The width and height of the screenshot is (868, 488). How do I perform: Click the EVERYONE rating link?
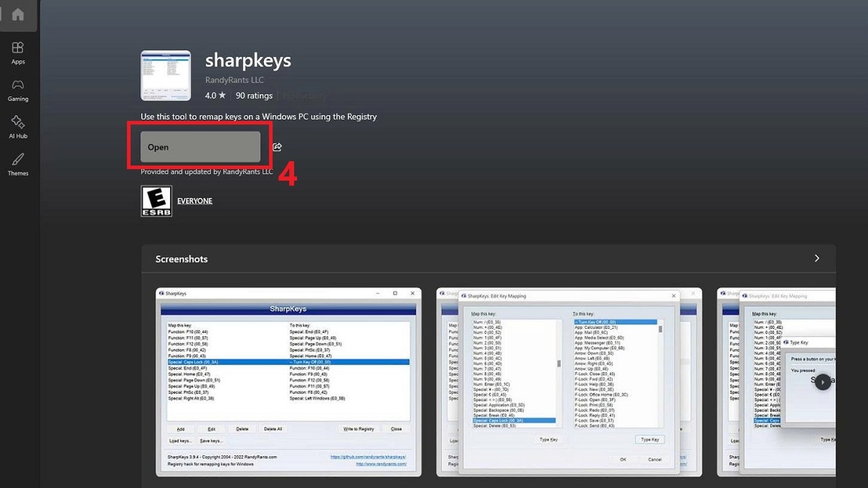[x=195, y=201]
